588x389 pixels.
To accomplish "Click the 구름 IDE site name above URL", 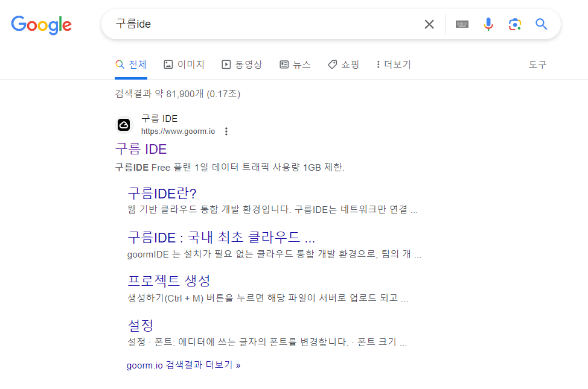I will click(x=159, y=119).
